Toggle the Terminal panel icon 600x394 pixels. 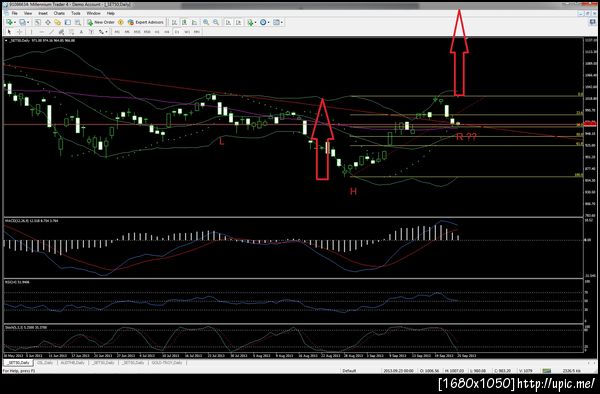click(68, 22)
